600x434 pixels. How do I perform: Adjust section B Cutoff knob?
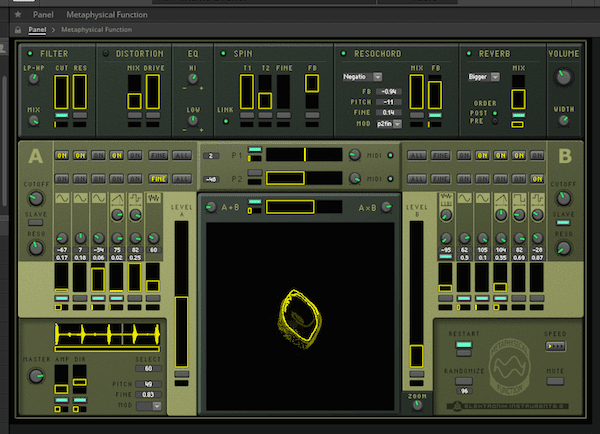click(x=563, y=199)
